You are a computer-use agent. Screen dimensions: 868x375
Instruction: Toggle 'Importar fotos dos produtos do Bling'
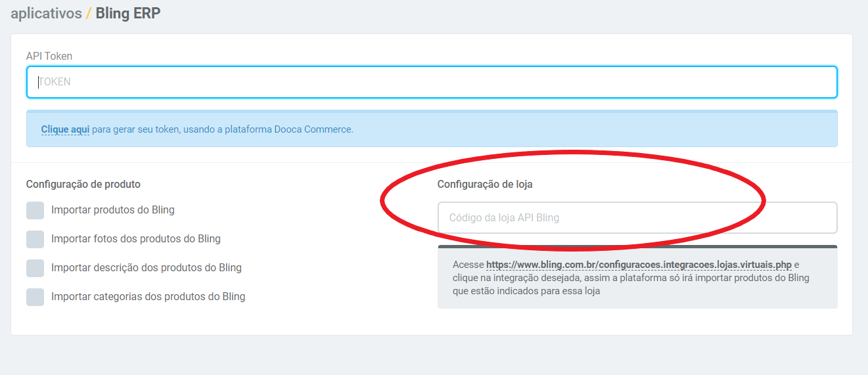pyautogui.click(x=35, y=239)
